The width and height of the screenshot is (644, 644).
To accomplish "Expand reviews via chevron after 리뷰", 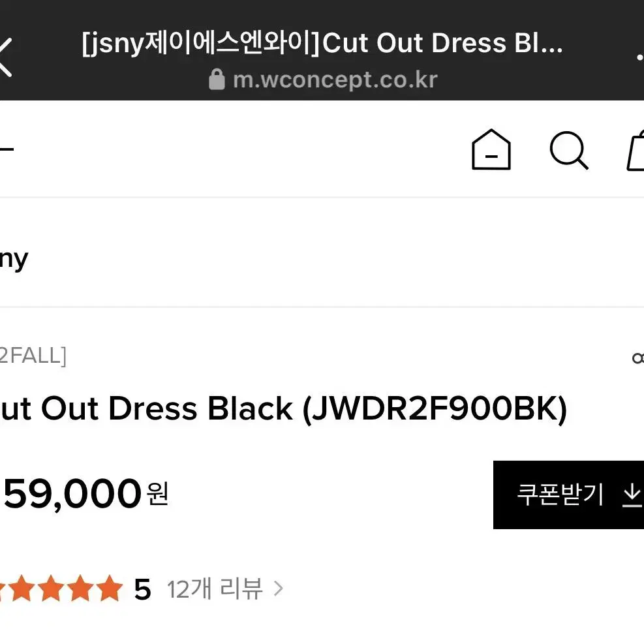I will (279, 589).
